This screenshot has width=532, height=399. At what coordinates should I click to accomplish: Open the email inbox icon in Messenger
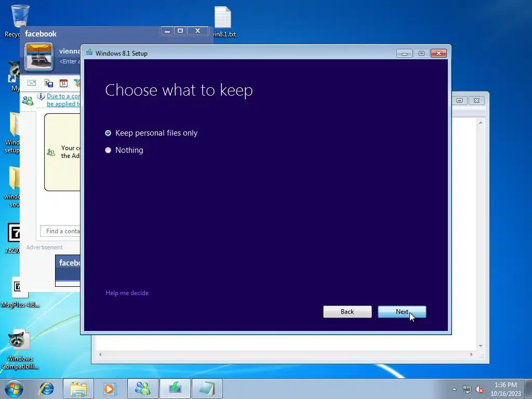coord(32,83)
